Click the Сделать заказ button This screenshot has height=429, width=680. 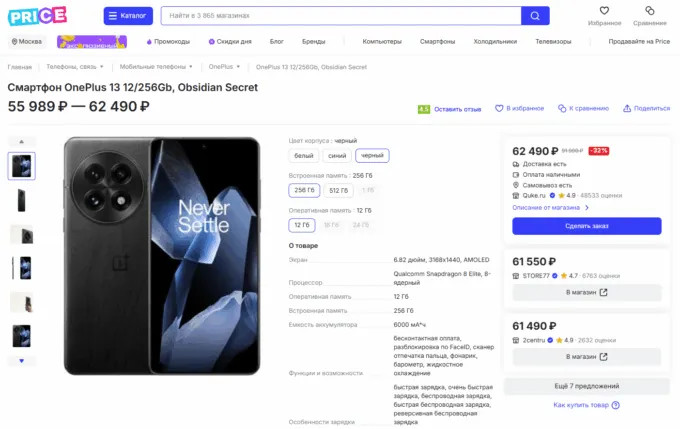(x=586, y=226)
